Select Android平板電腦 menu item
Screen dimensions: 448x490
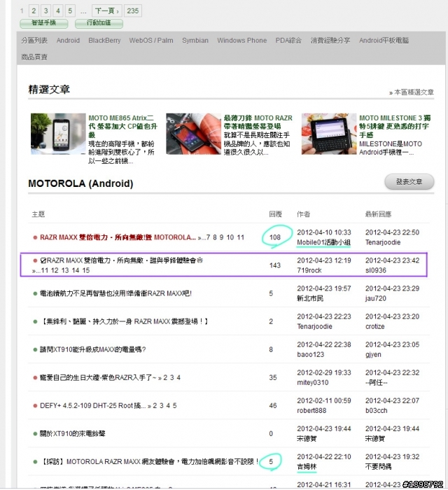point(384,41)
